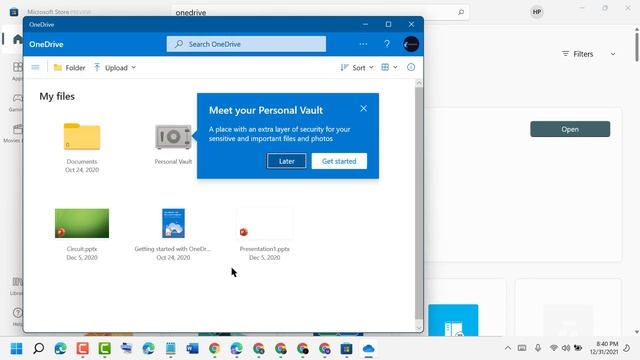Viewport: 640px width, 360px height.
Task: Click the OneDrive scrollbar up arrow
Action: 419,83
